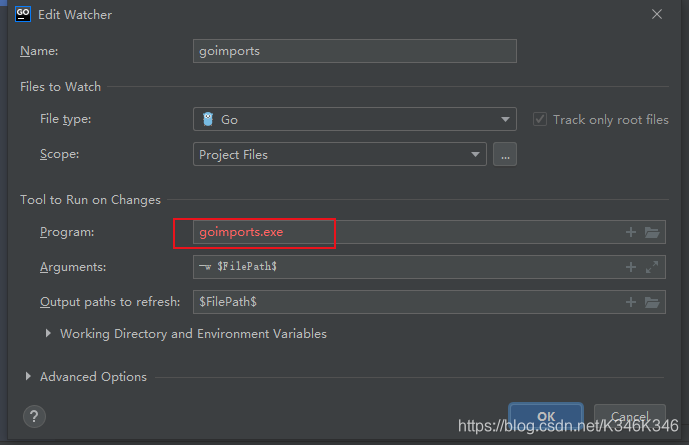Expand Working Directory and Environment Variables
Image resolution: width=689 pixels, height=445 pixels.
coord(48,334)
